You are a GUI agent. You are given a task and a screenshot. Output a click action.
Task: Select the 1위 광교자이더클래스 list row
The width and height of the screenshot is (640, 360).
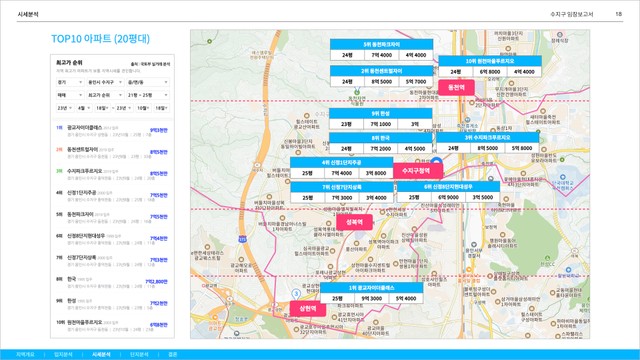(x=112, y=131)
